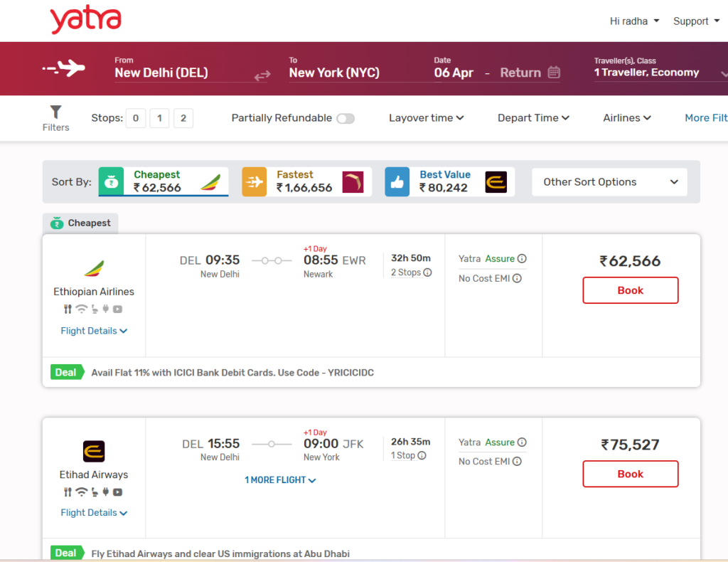Click the Best Value thumbs-up icon
The image size is (728, 562).
point(397,181)
